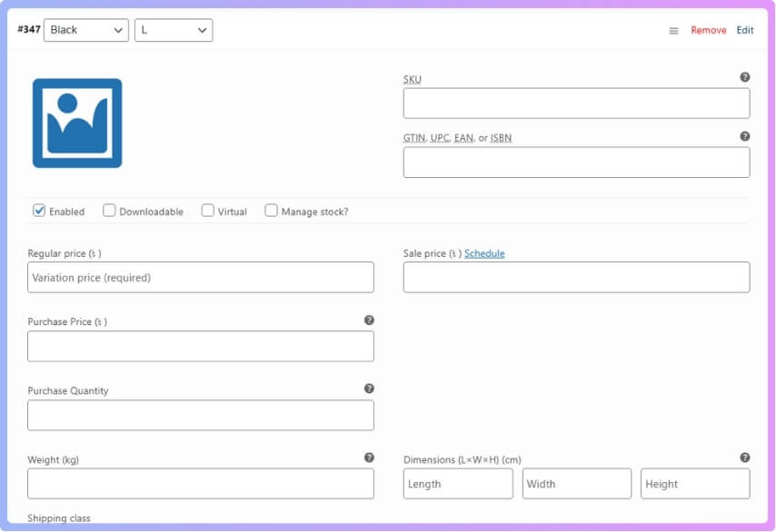Enable Manage stock for this variation
The width and height of the screenshot is (776, 532).
(x=271, y=211)
